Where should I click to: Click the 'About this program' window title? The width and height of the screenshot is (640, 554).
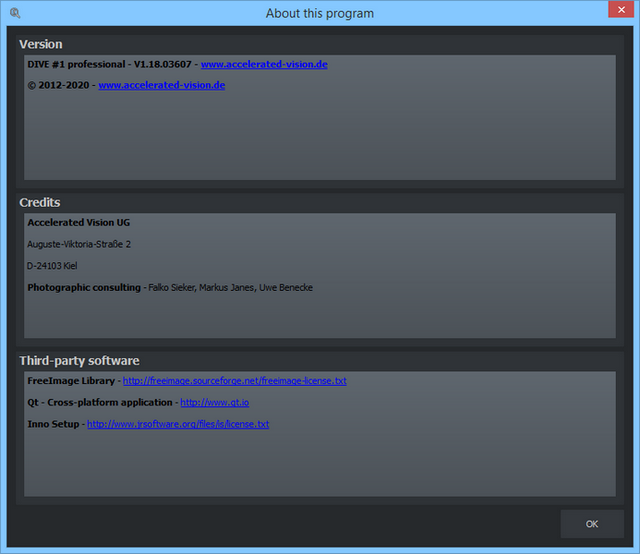click(320, 13)
